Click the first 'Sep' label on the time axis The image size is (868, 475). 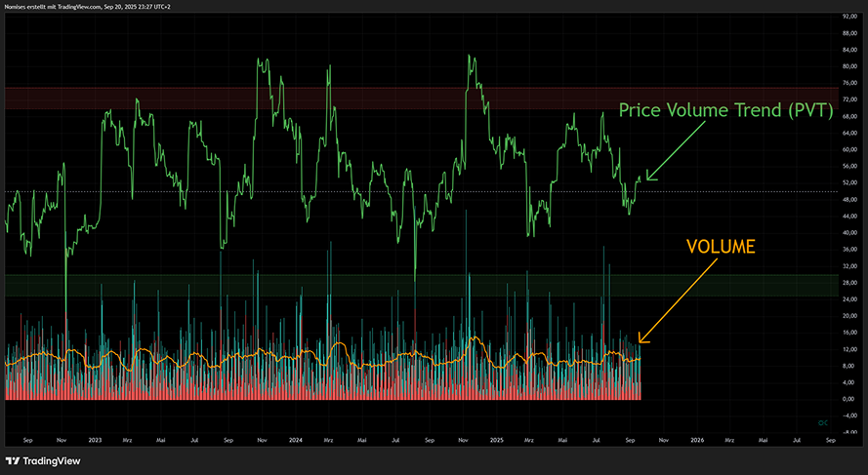pos(26,440)
